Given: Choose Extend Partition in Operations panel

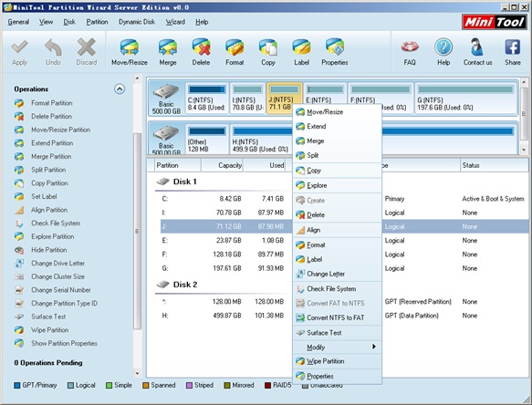Looking at the screenshot, I should click(52, 143).
